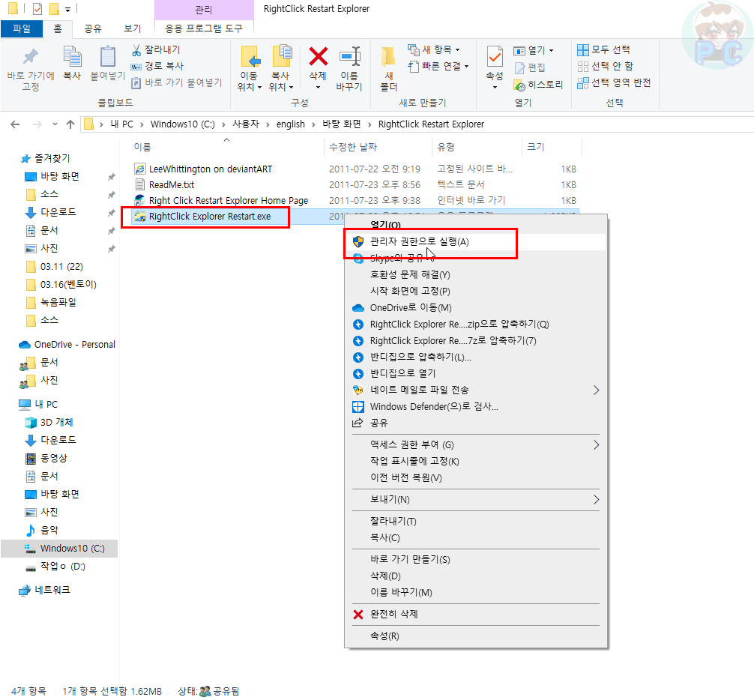This screenshot has width=754, height=700.
Task: Choose 시작 화면에 고정 menu entry
Action: point(476,292)
